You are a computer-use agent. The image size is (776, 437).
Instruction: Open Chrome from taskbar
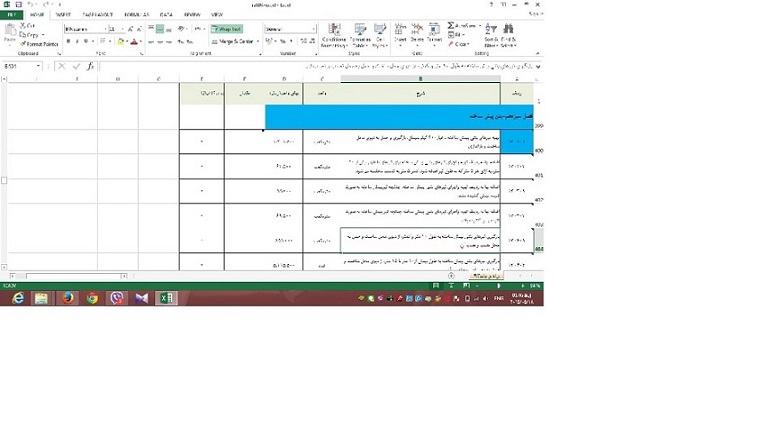point(92,298)
